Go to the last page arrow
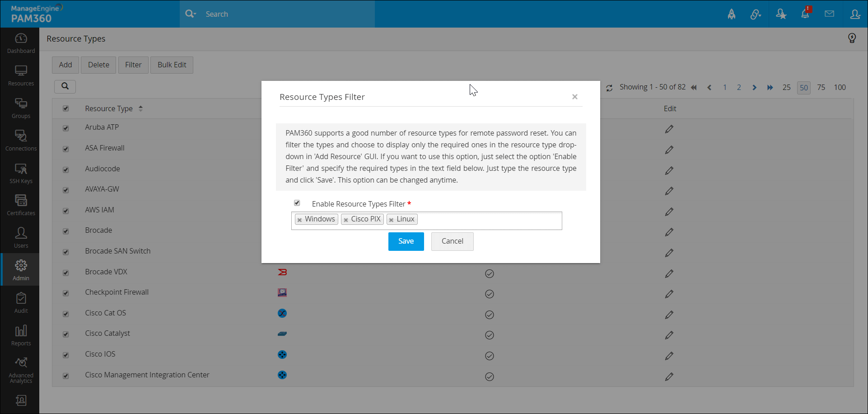868x414 pixels. pyautogui.click(x=770, y=88)
